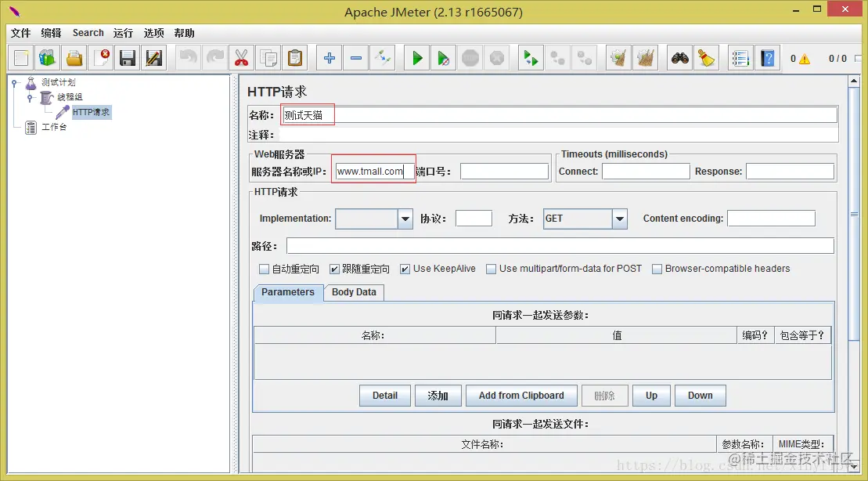Click the 服务器名称或IP field
The height and width of the screenshot is (481, 868).
(x=376, y=172)
